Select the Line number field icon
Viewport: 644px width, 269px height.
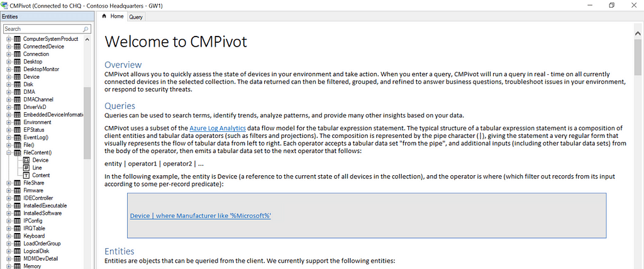(26, 168)
